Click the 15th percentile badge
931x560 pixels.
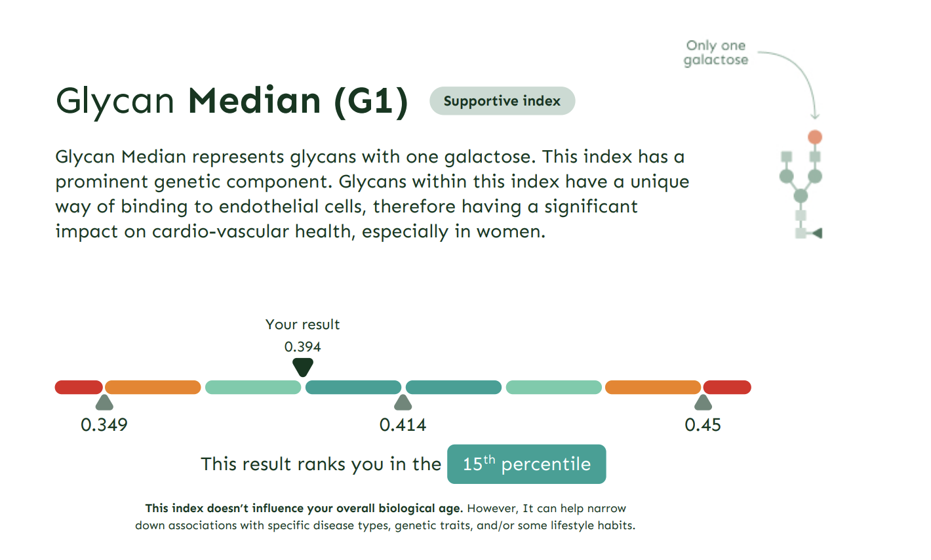click(526, 464)
